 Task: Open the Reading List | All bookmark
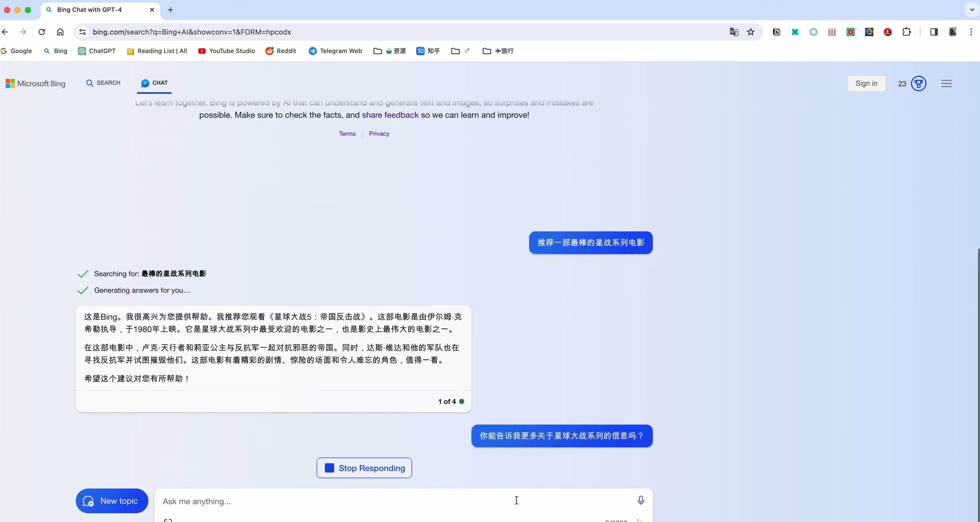157,51
